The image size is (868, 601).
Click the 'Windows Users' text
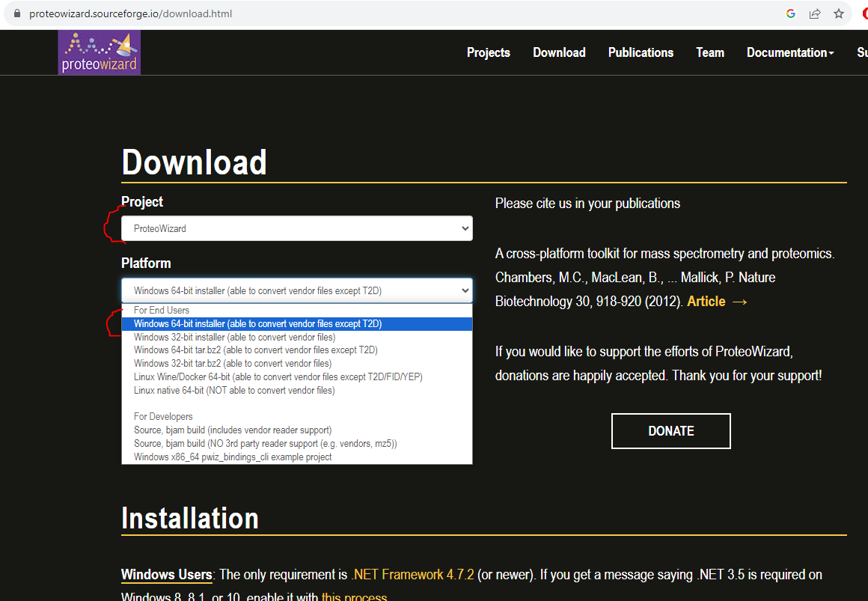167,574
